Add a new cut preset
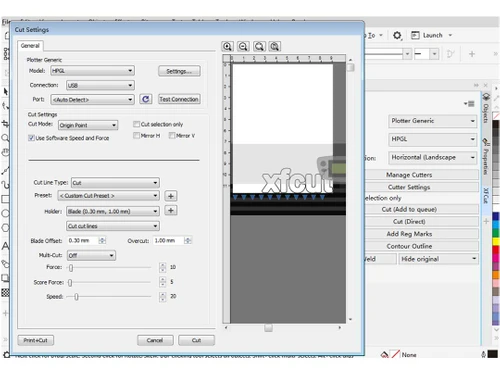This screenshot has width=500, height=375. click(x=171, y=196)
